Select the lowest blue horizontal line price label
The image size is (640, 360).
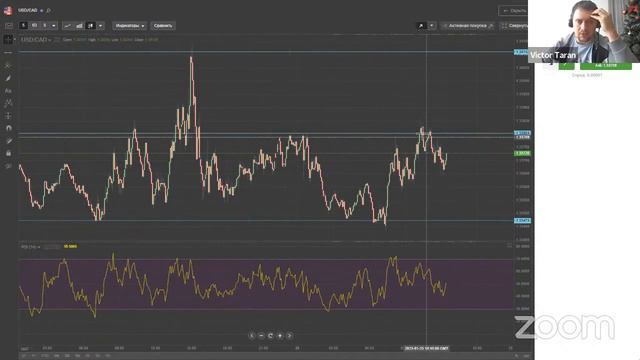pyautogui.click(x=522, y=220)
